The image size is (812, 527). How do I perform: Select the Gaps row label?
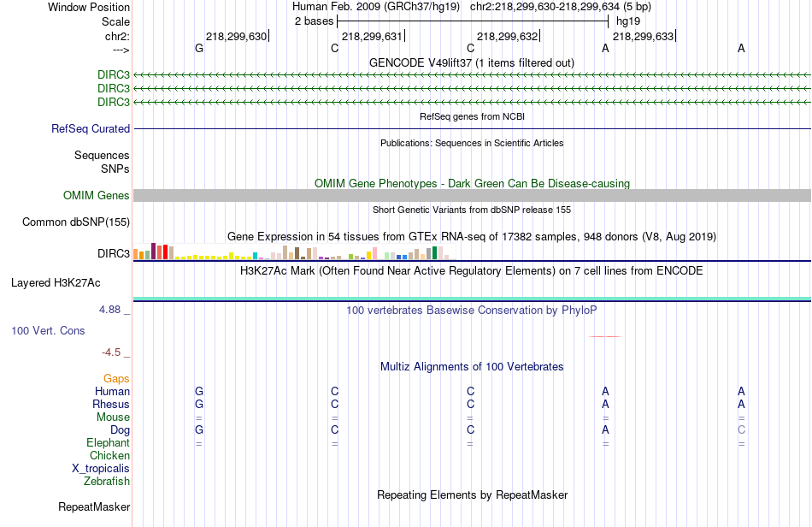[x=116, y=379]
